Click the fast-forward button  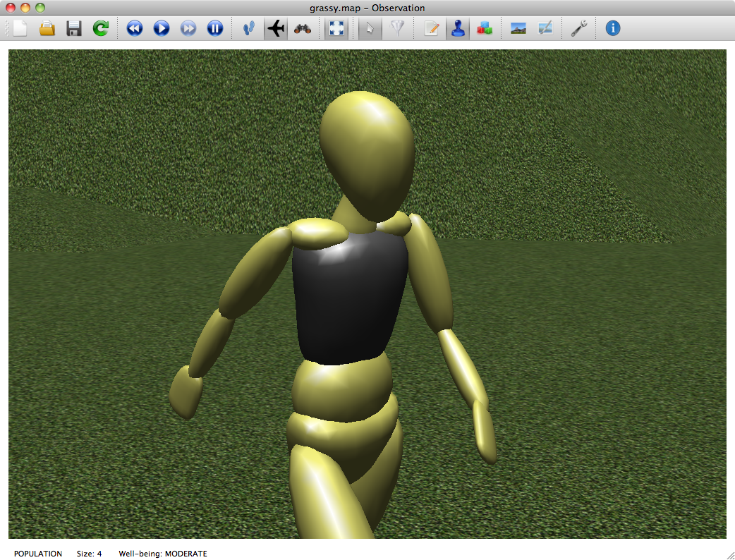coord(188,28)
